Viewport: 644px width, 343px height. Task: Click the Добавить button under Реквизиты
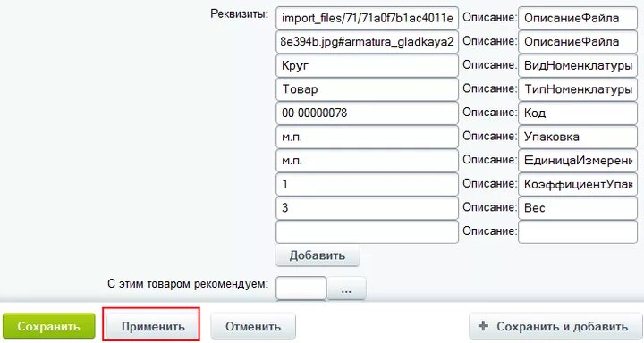pos(318,255)
